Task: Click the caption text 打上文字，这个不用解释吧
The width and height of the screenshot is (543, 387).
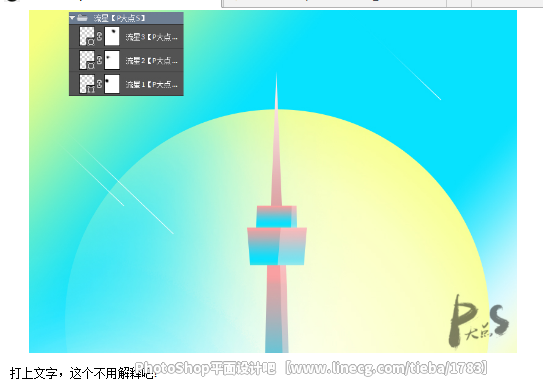Action: point(83,373)
